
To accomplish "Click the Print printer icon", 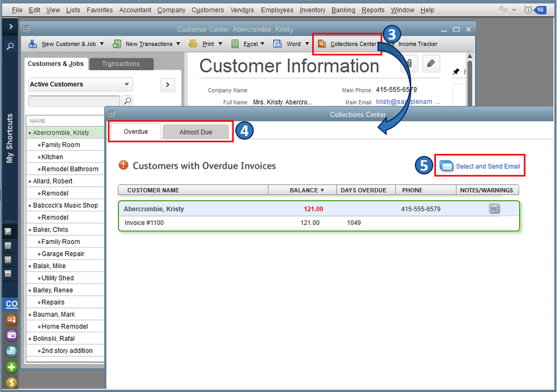I will [x=193, y=43].
